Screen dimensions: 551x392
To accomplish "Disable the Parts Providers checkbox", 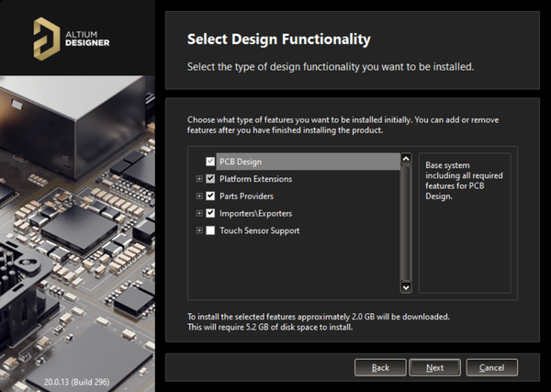I will [210, 196].
